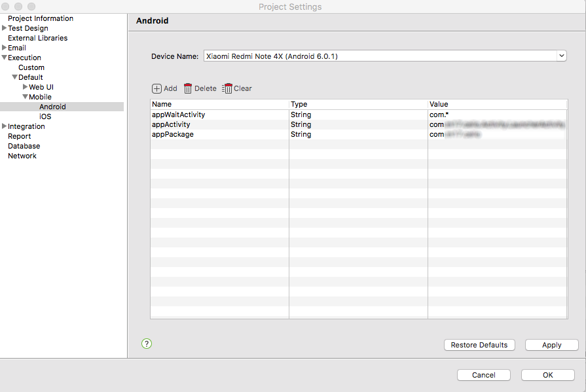Collapse the Mobile tree node
Image resolution: width=586 pixels, height=392 pixels.
click(25, 97)
